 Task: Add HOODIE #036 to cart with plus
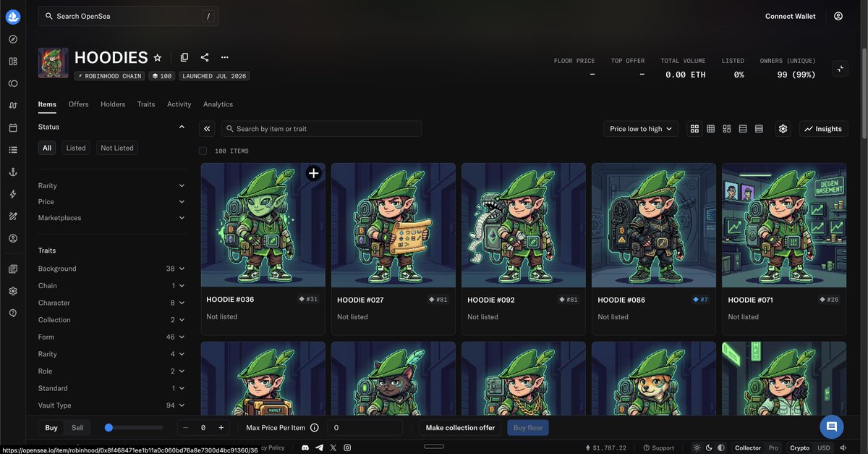(313, 173)
